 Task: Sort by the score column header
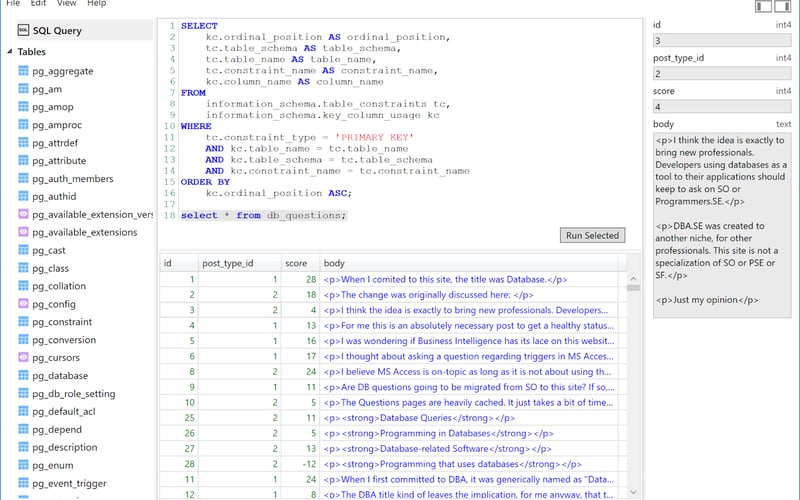pos(301,263)
